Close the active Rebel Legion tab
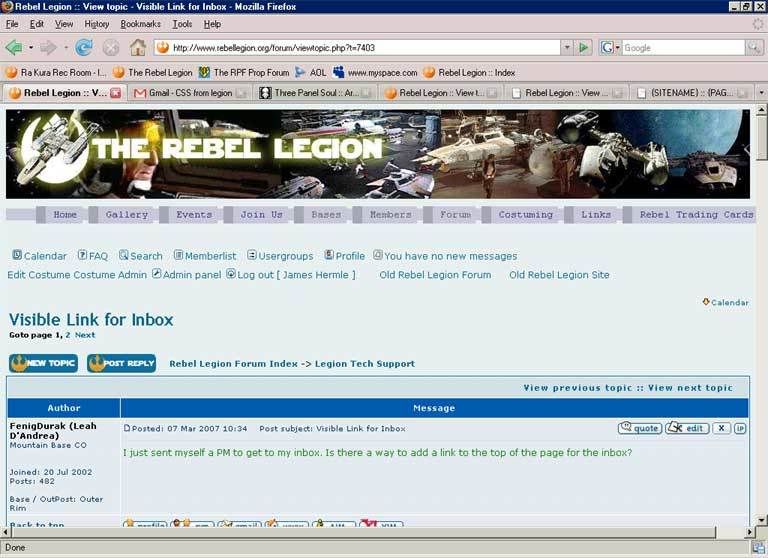Viewport: 768px width, 558px height. click(116, 93)
